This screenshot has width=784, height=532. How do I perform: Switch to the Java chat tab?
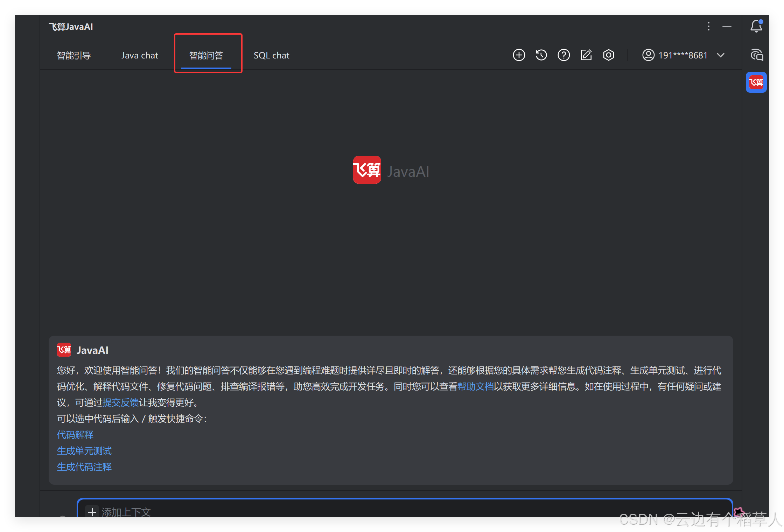[x=140, y=55]
